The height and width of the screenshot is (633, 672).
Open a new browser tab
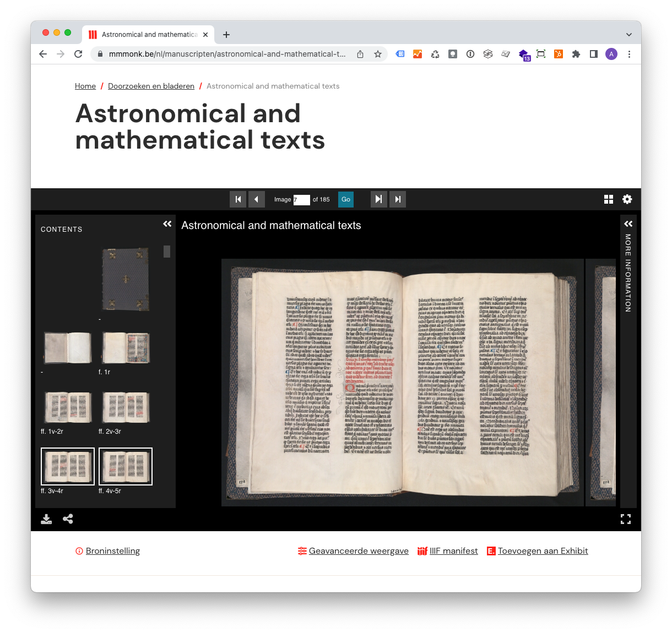(x=226, y=34)
